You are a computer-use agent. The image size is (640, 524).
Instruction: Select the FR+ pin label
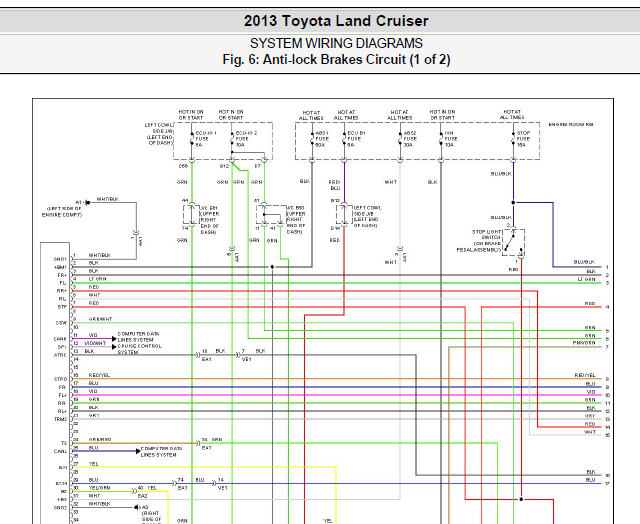pos(62,275)
